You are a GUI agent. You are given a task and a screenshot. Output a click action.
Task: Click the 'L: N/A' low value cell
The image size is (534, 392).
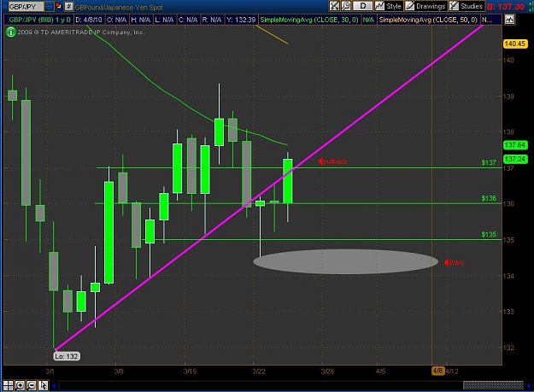pyautogui.click(x=164, y=20)
